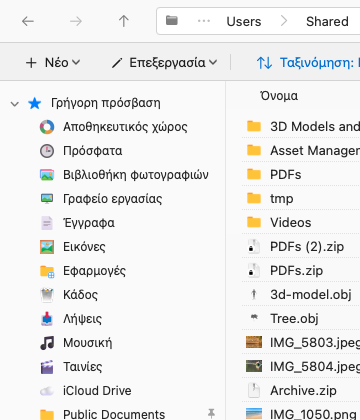Open Πρόσφατα clock icon

pyautogui.click(x=47, y=151)
